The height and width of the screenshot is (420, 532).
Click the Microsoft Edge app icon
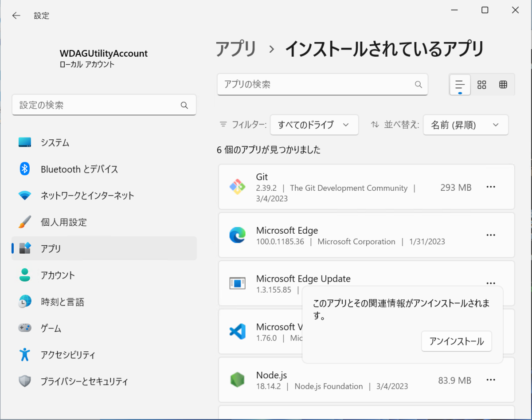237,235
